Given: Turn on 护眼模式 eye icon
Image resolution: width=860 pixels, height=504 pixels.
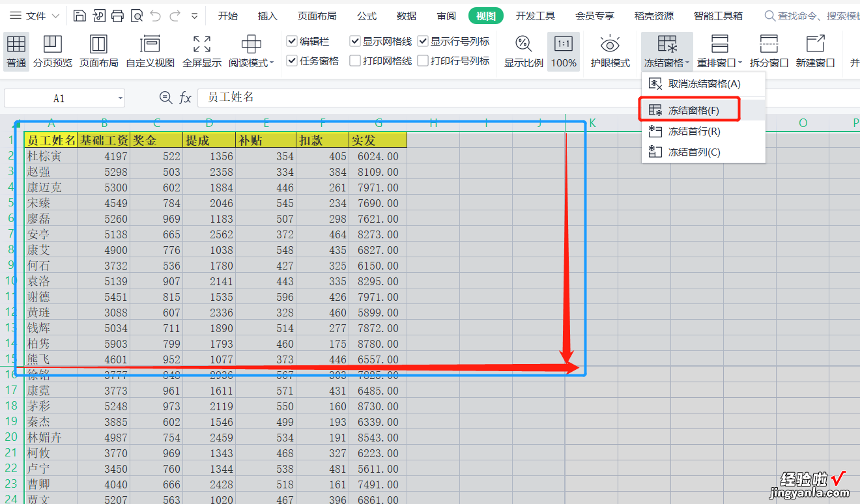Looking at the screenshot, I should 610,51.
